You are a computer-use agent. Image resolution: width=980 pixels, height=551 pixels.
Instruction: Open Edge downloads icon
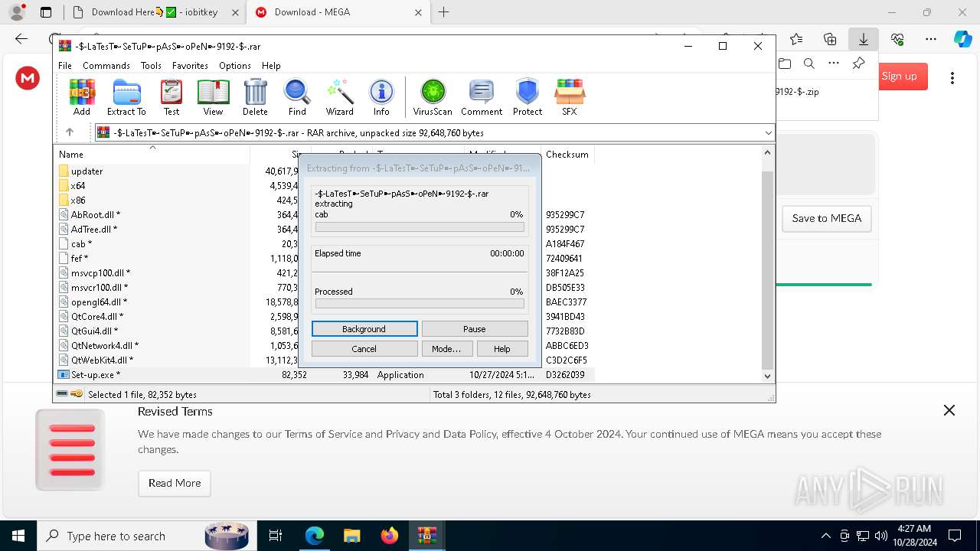click(x=864, y=39)
